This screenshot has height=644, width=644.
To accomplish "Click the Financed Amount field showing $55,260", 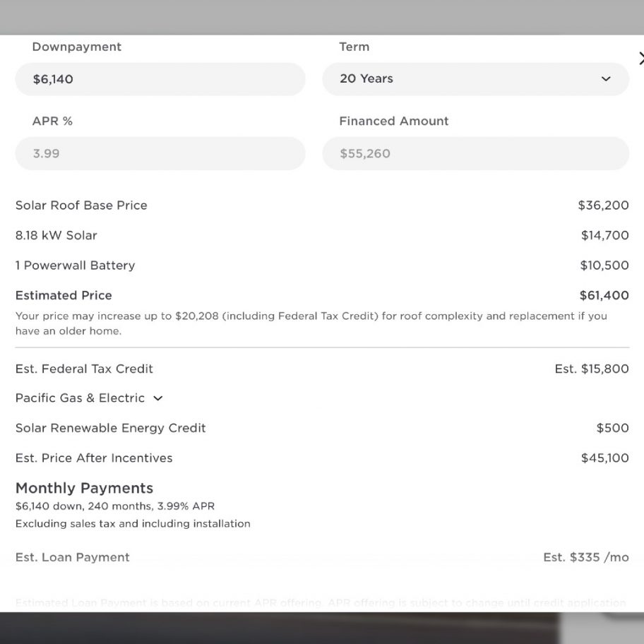I will pyautogui.click(x=476, y=153).
